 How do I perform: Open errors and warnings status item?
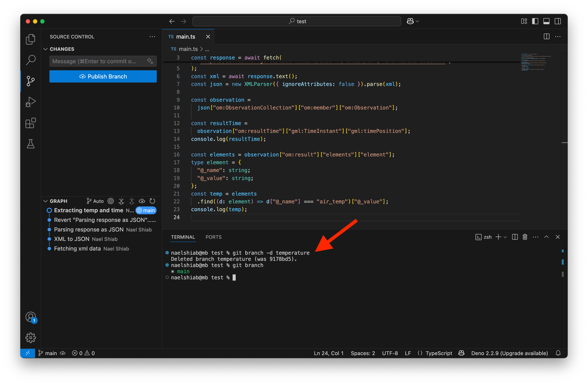83,353
